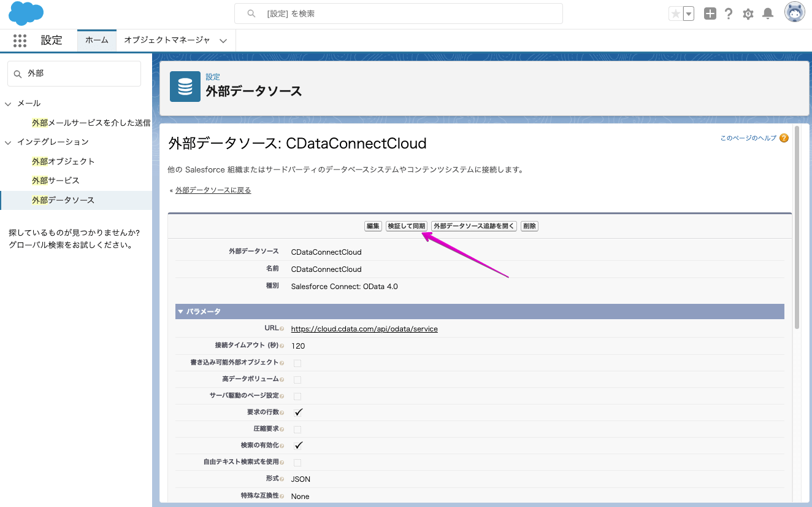Open the notifications bell
Viewport: 812px width, 507px height.
tap(767, 14)
